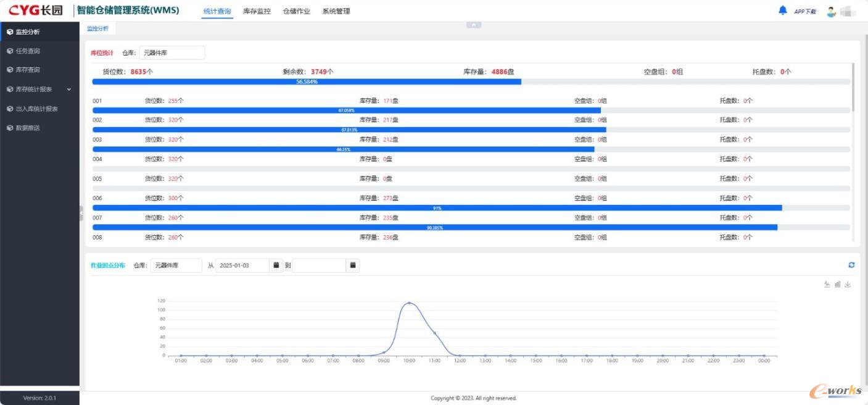Click the 67.059% bar for row 001

[471, 110]
